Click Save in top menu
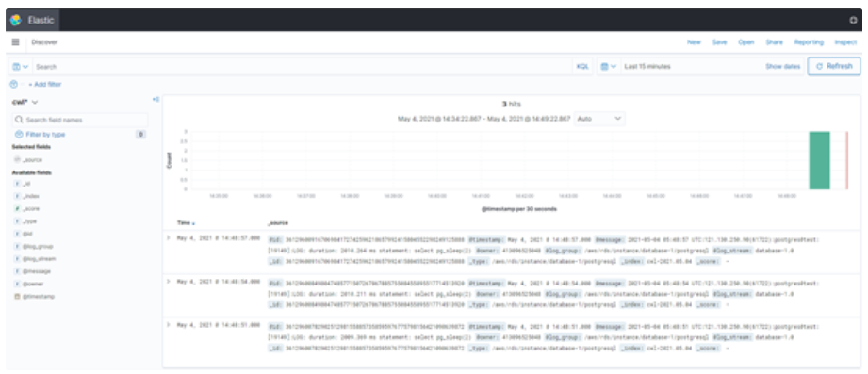The image size is (868, 374). pos(719,42)
